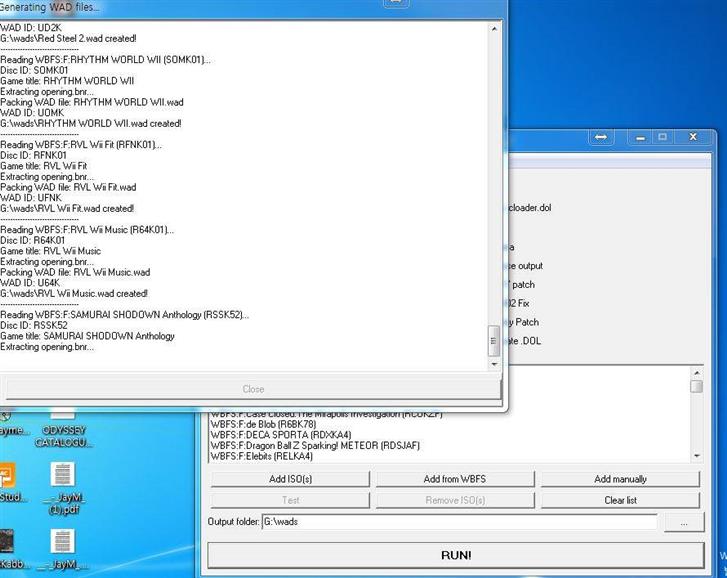Click the Output folder path field
The width and height of the screenshot is (727, 578).
click(459, 522)
